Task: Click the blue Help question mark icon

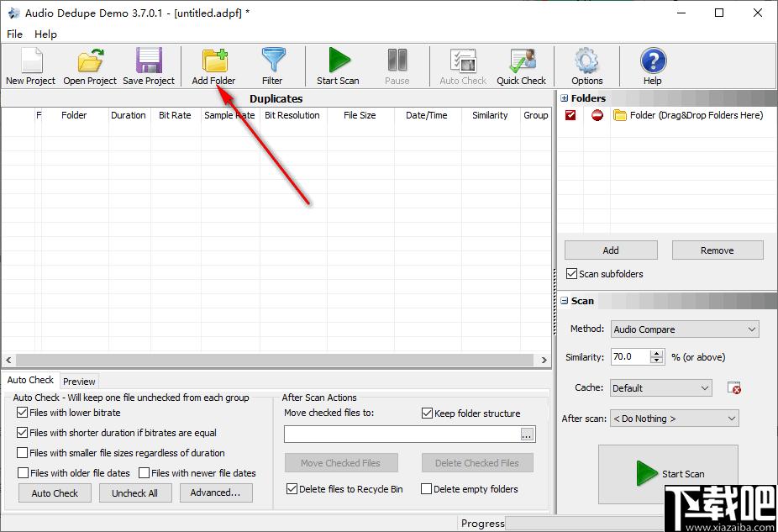Action: coord(653,61)
